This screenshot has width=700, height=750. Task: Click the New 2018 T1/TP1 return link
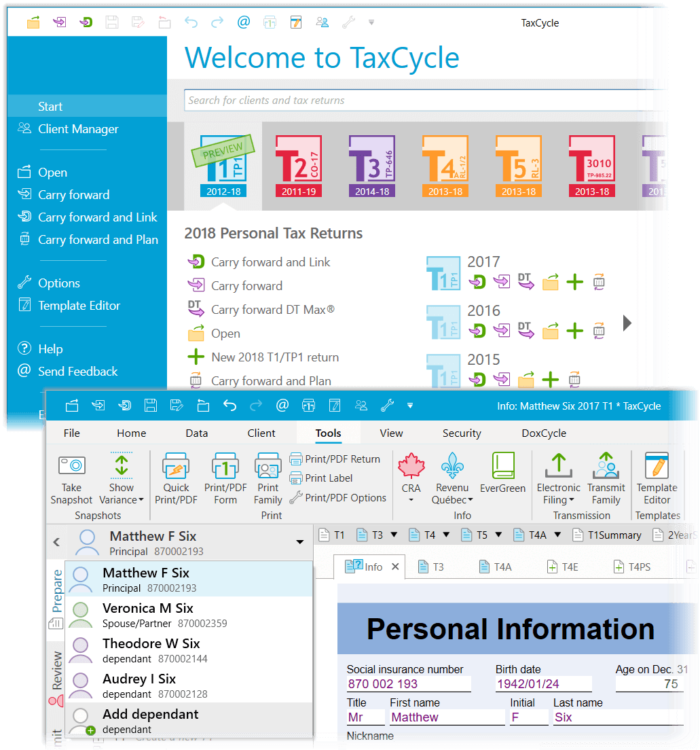(x=275, y=357)
